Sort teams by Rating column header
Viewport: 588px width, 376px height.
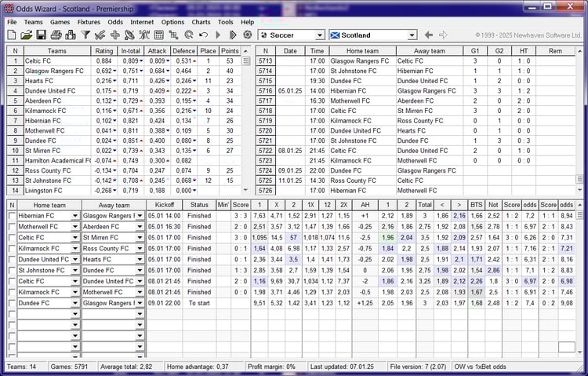[104, 51]
